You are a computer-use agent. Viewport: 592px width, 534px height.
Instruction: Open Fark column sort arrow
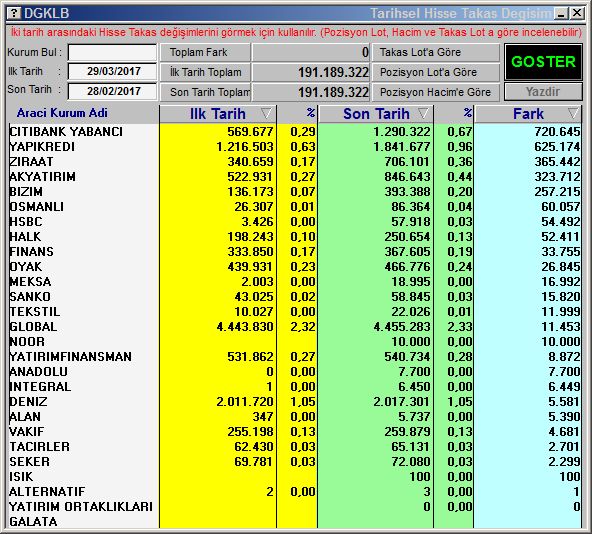[573, 113]
